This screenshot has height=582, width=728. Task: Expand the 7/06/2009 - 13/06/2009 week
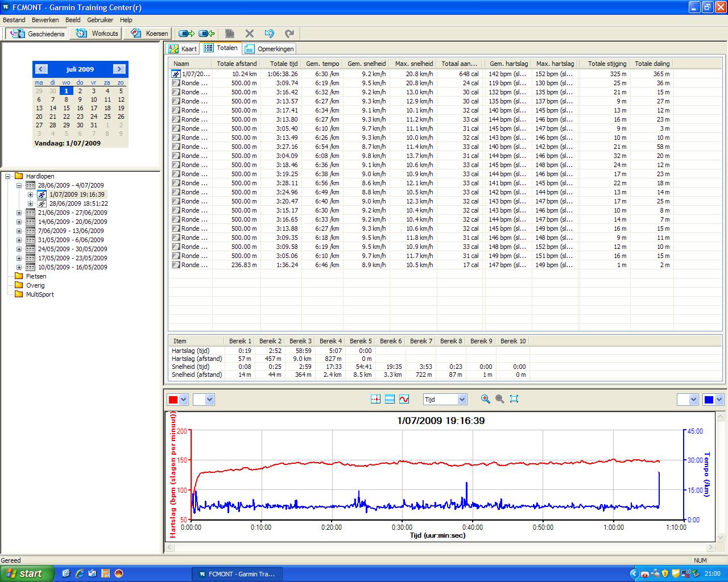pyautogui.click(x=19, y=231)
